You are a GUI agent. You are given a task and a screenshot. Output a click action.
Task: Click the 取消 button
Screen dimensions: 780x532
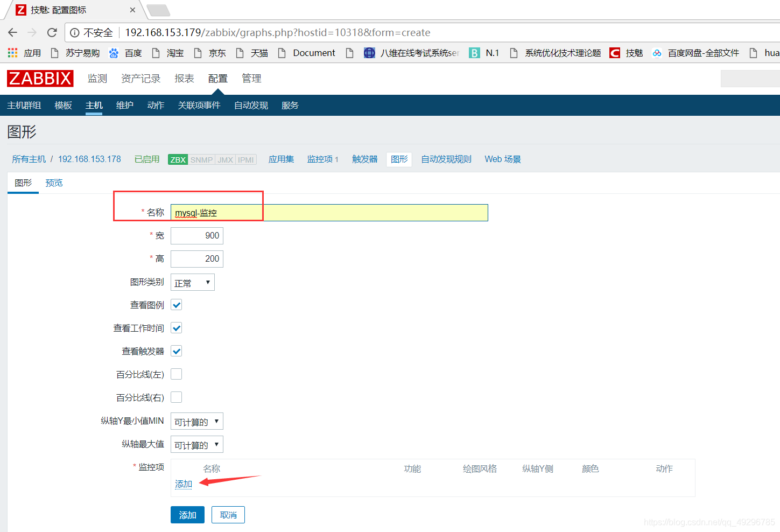click(x=228, y=515)
